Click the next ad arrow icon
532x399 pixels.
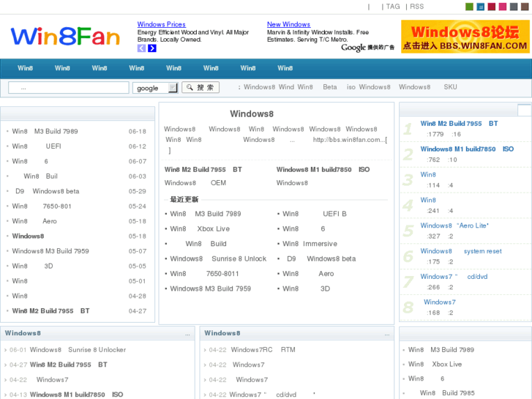(152, 48)
